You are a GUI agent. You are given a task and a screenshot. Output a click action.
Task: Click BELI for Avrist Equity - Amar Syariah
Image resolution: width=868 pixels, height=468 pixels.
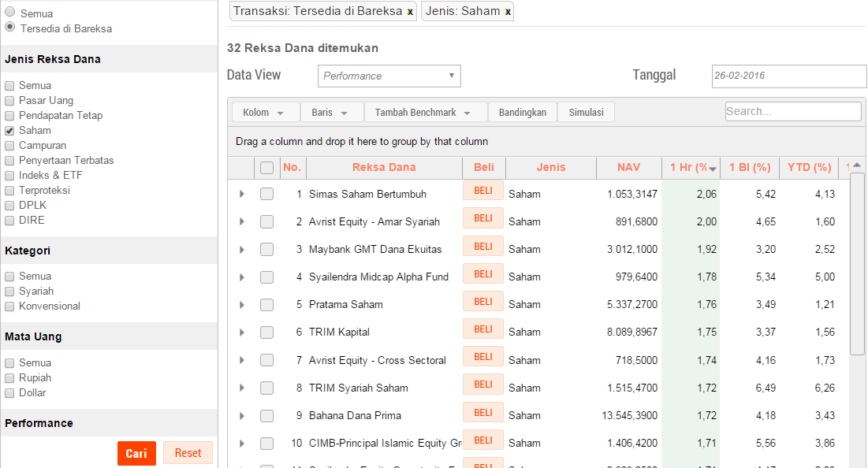coord(482,218)
